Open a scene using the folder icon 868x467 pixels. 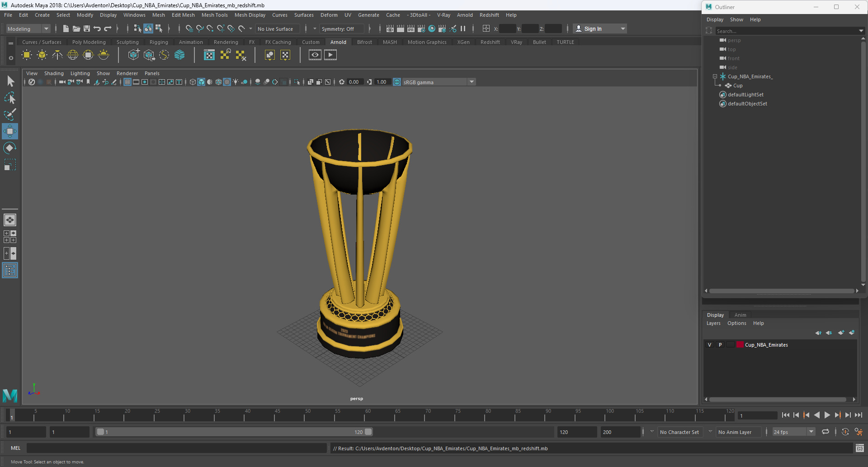point(76,29)
